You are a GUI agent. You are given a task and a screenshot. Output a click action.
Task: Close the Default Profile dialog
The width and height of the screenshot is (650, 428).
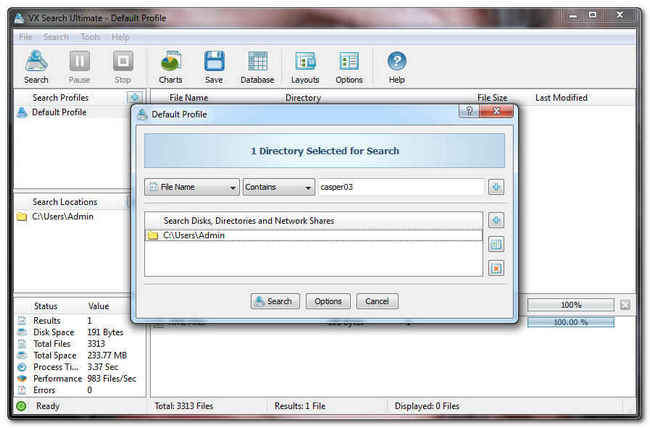click(496, 111)
